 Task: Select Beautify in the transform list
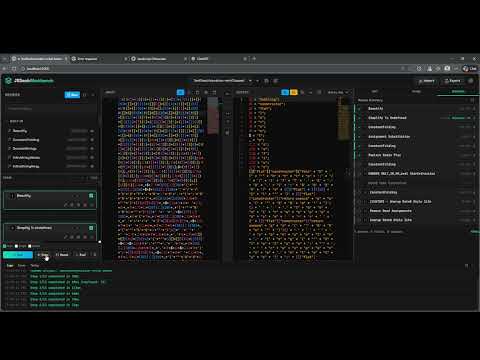20,131
